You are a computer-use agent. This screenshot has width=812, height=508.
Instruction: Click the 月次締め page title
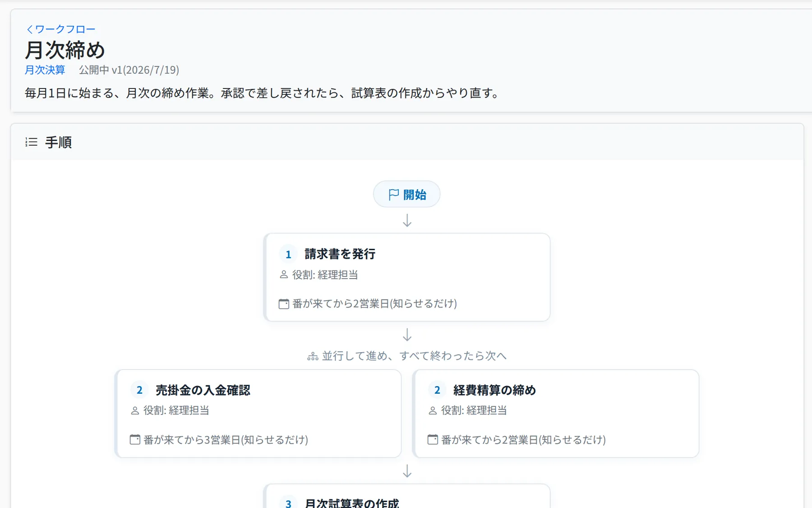[x=65, y=50]
